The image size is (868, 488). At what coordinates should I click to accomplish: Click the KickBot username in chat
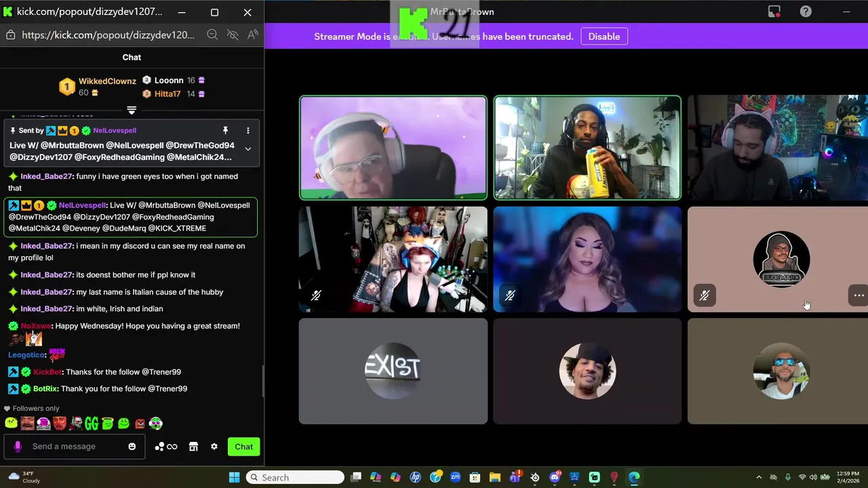point(47,371)
